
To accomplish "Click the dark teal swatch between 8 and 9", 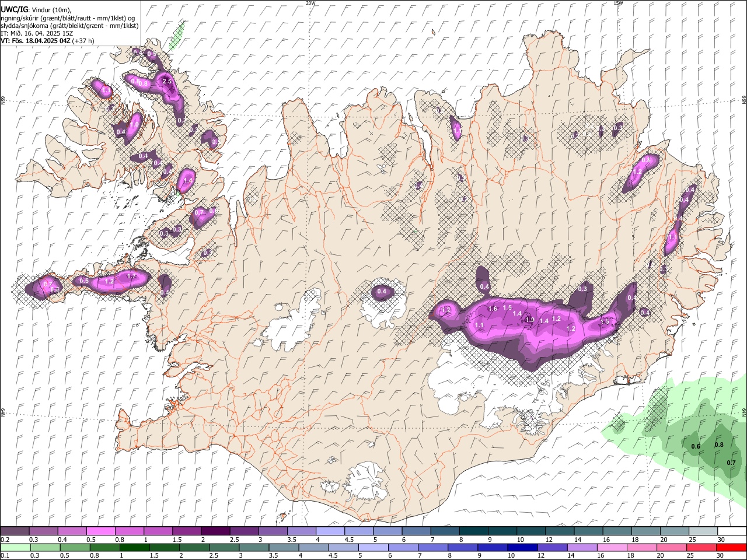I will pos(473,531).
